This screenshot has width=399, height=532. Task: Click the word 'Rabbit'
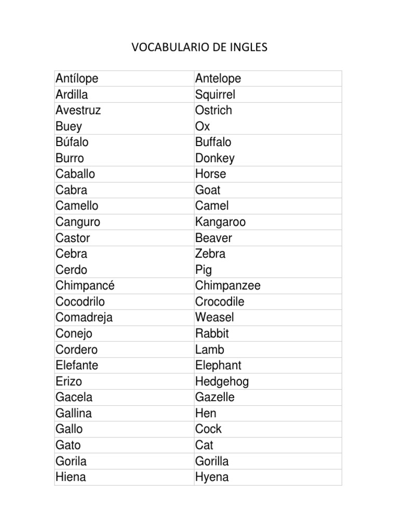212,334
